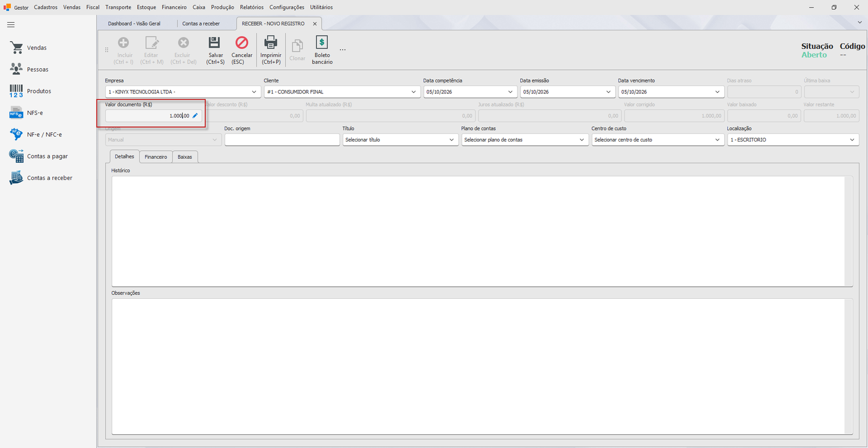868x448 pixels.
Task: Select the Detalhes sub-tab
Action: (124, 156)
